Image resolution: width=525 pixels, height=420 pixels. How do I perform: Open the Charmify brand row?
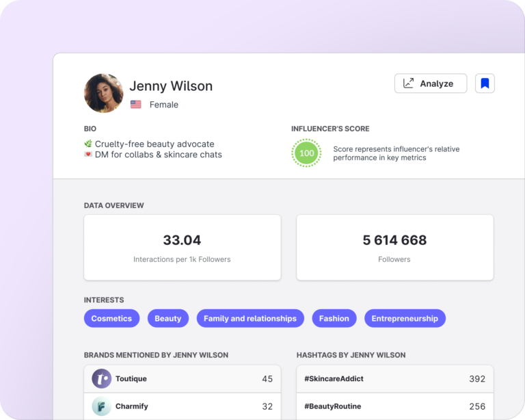[x=183, y=406]
